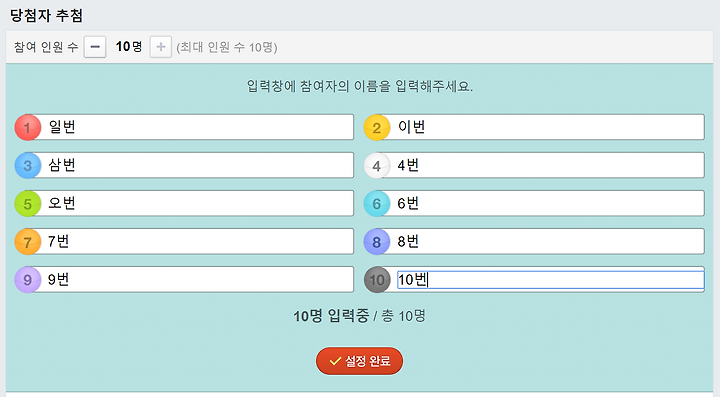720x397 pixels.
Task: Place cursor in the 10번 field
Action: click(551, 280)
